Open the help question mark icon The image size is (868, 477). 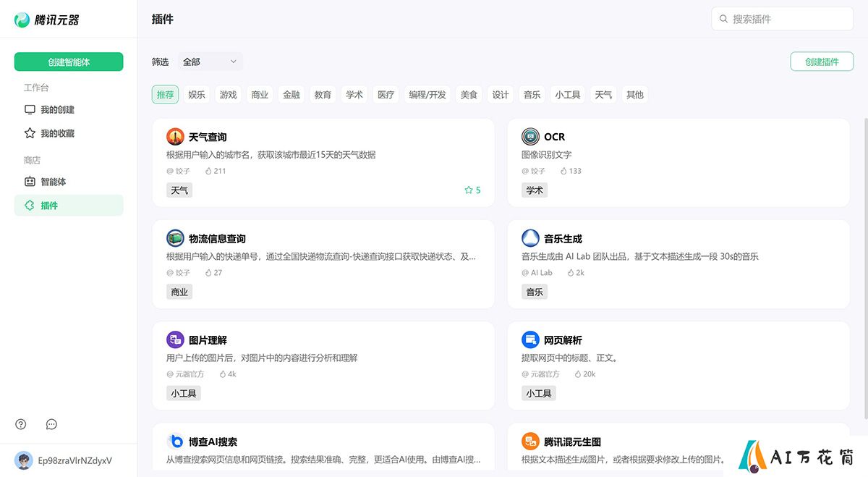point(21,424)
